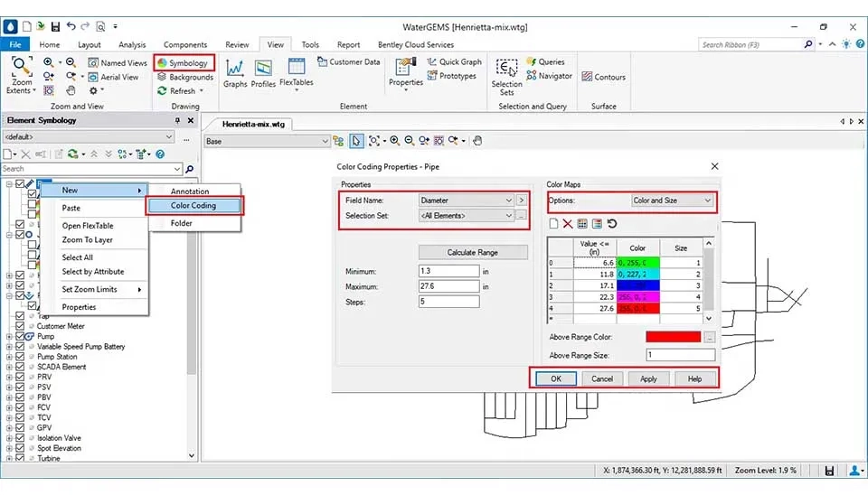Open Selection Sets manager
This screenshot has height=495, width=868.
pyautogui.click(x=506, y=76)
